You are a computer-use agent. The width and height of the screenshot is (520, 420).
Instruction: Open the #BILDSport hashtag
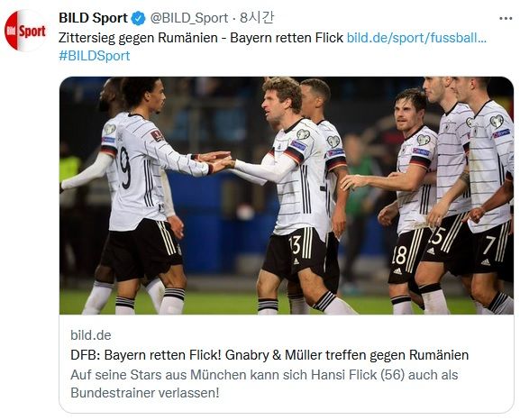(x=95, y=56)
